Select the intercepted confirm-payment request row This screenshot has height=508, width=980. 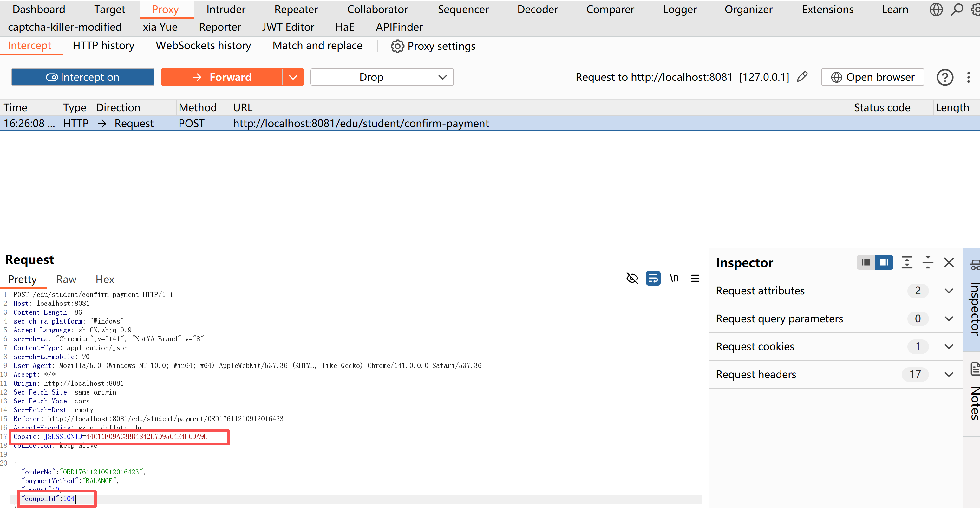click(361, 124)
